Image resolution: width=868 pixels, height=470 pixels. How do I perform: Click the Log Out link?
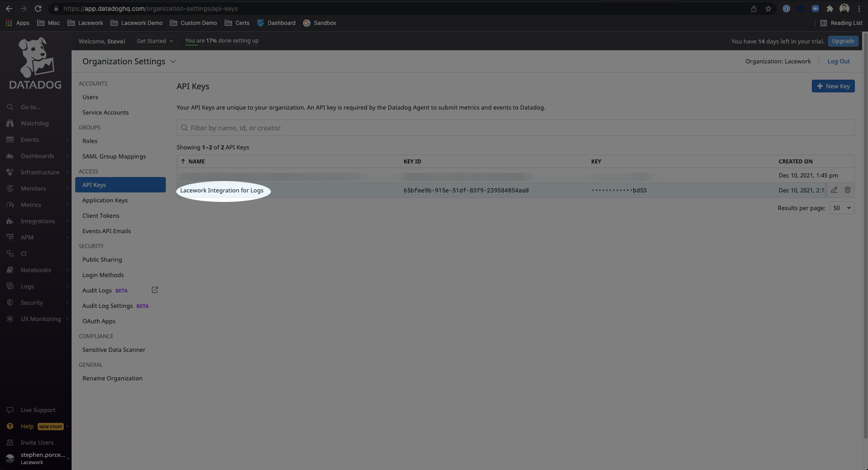[x=838, y=61]
